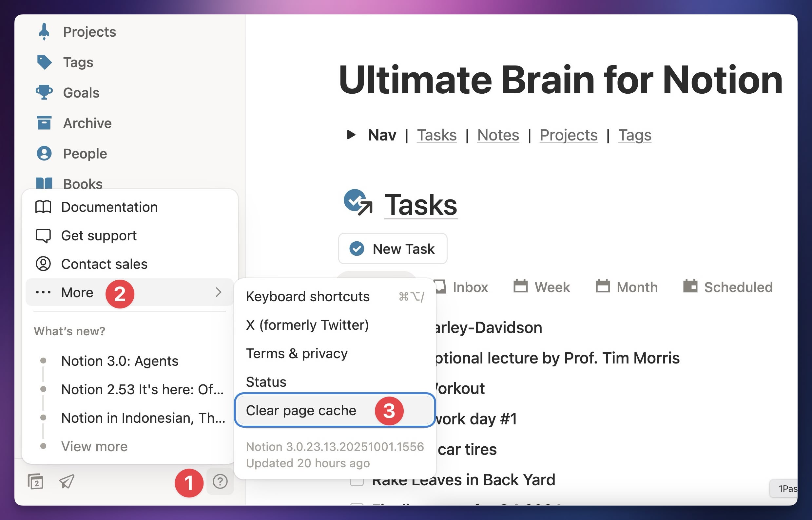Click the People avatar icon

(x=44, y=154)
